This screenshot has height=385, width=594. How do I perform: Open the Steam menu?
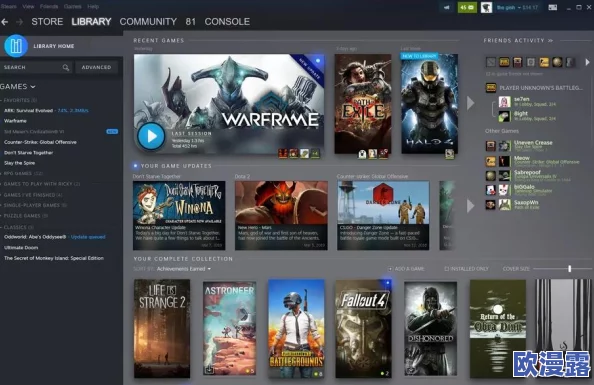click(x=8, y=6)
